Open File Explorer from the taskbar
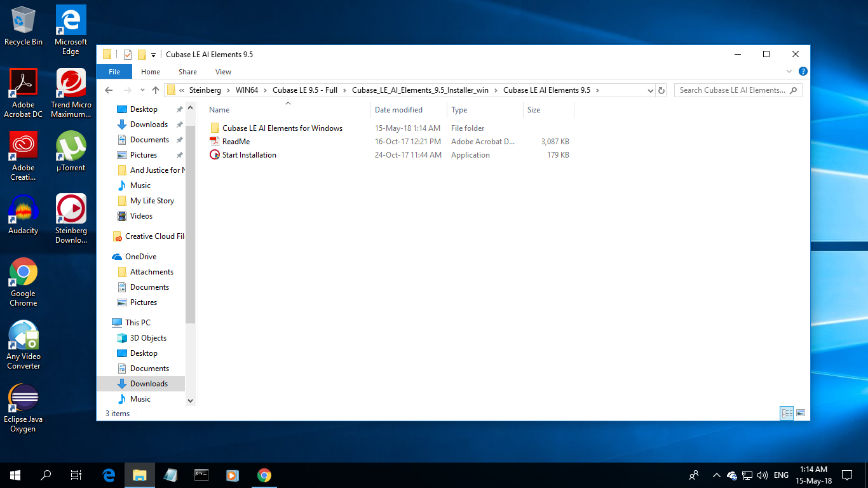 coord(140,475)
